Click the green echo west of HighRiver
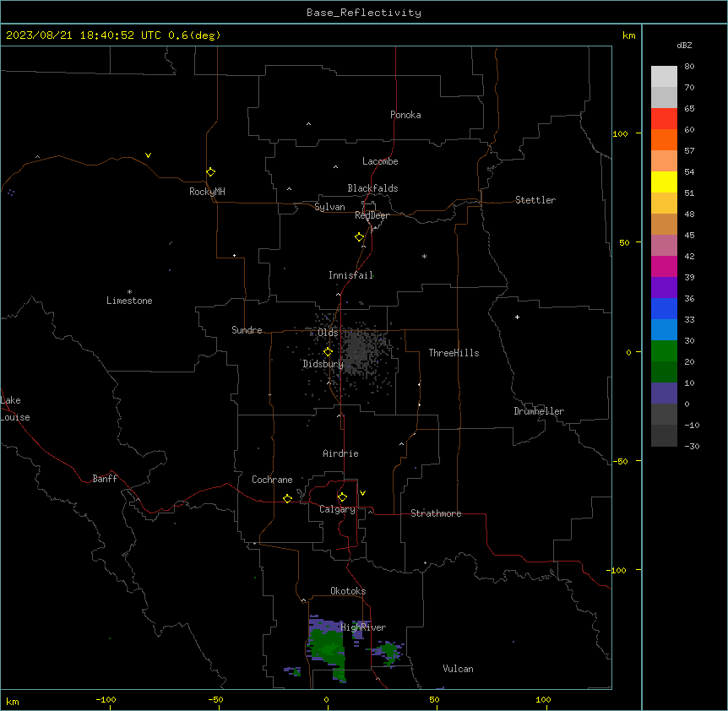Screen dimensions: 728x711 [328, 649]
